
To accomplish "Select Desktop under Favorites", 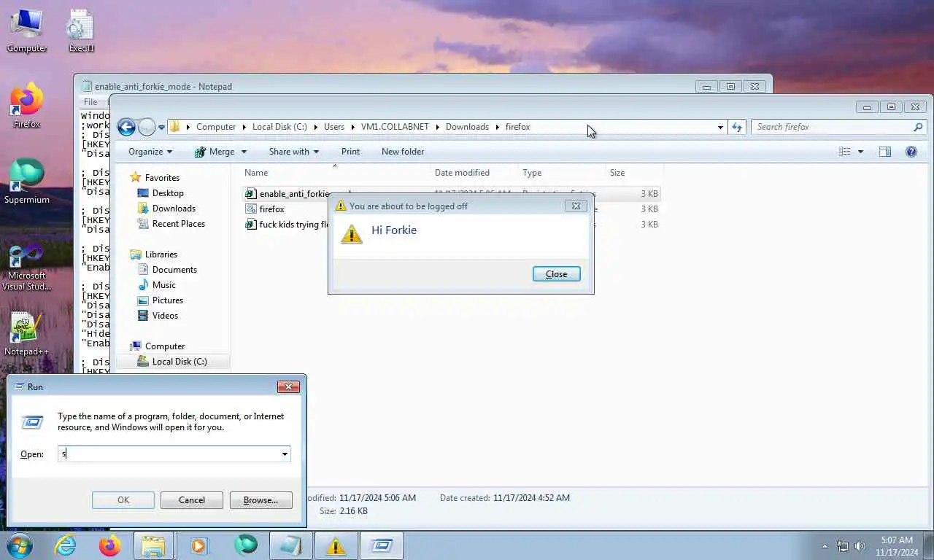I will tap(168, 193).
